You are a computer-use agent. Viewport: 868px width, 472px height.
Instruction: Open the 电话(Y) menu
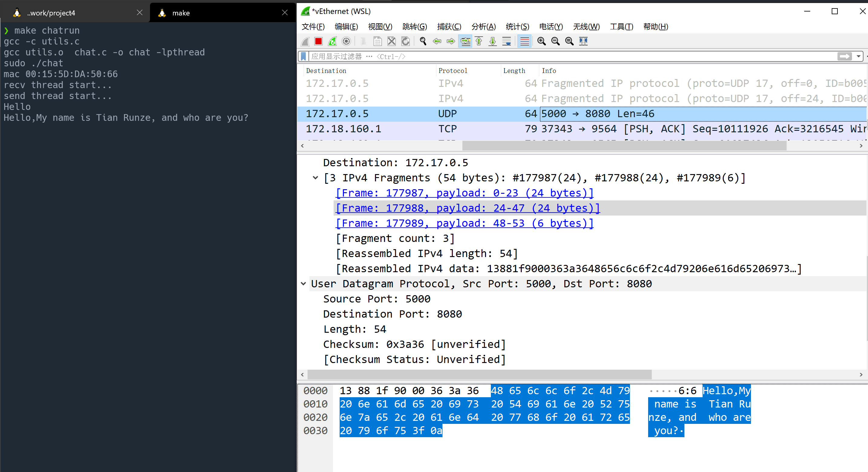click(x=551, y=27)
